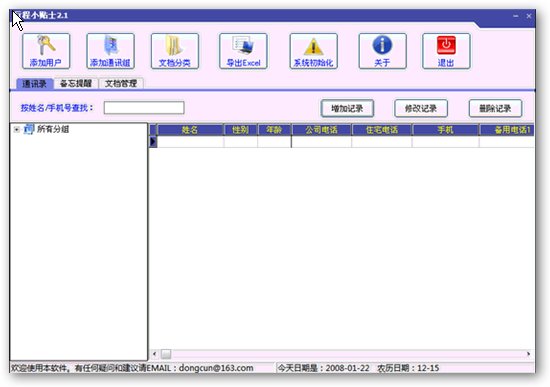Click the 修改记录 button

421,108
